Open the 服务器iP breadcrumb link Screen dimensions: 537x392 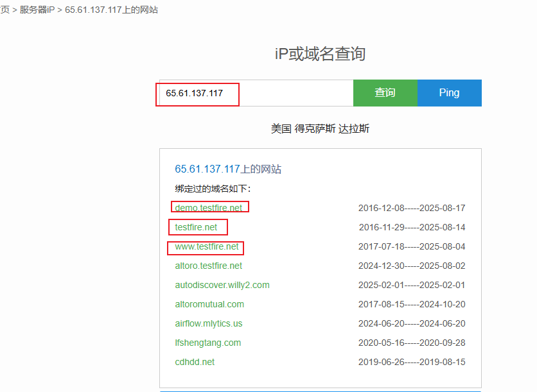(37, 10)
